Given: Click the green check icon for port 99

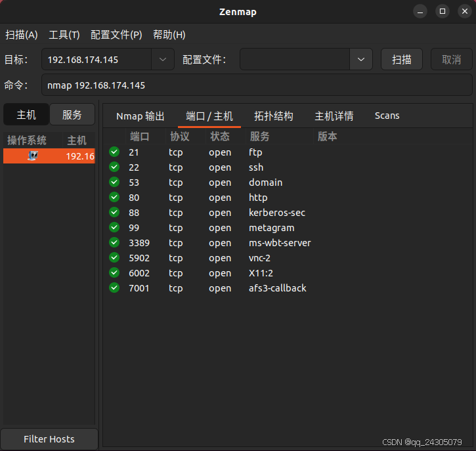Looking at the screenshot, I should [x=114, y=227].
